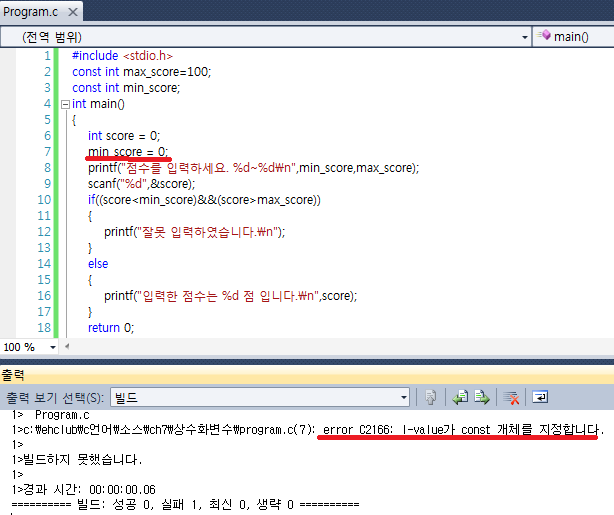
Task: Open the output source dropdown showing 빌드
Action: [x=260, y=398]
